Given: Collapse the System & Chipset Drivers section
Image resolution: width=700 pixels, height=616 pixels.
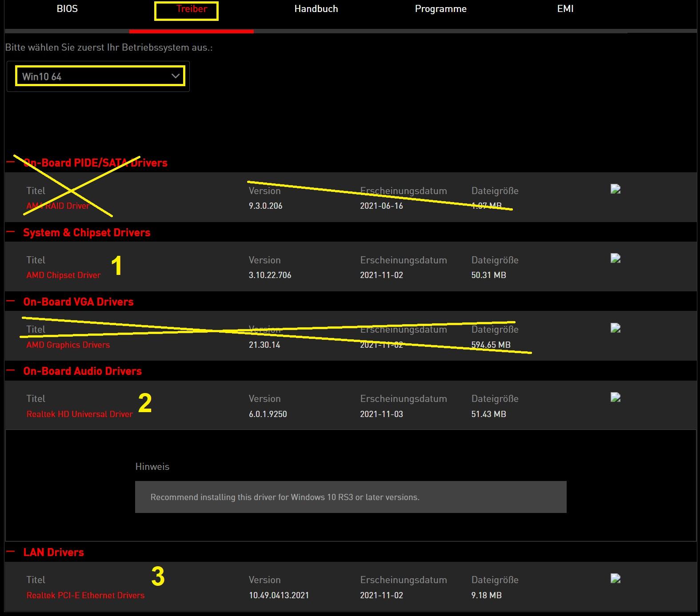Looking at the screenshot, I should pyautogui.click(x=10, y=232).
